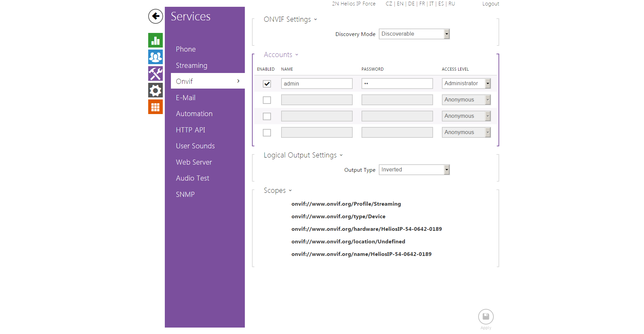Click the back arrow icon
Viewport: 644px width, 334px height.
[155, 16]
